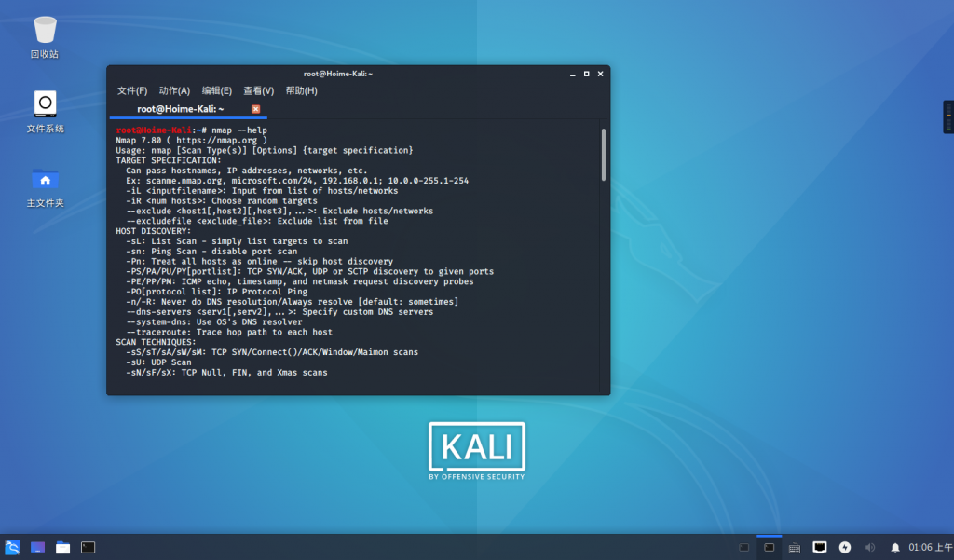Click the '-iR <num hosts>' option line
Screen dimensions: 954x560
tap(222, 201)
